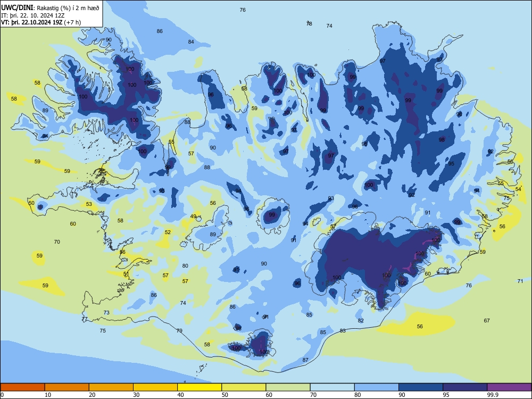Click the humidity value 51 on map

(126, 274)
